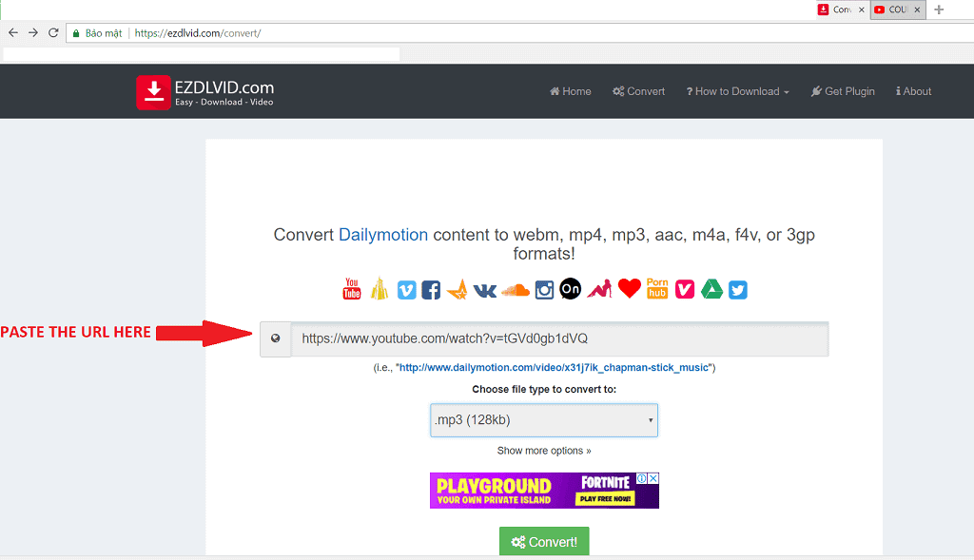Image resolution: width=974 pixels, height=560 pixels.
Task: Click the Twitter bird icon
Action: tap(738, 290)
